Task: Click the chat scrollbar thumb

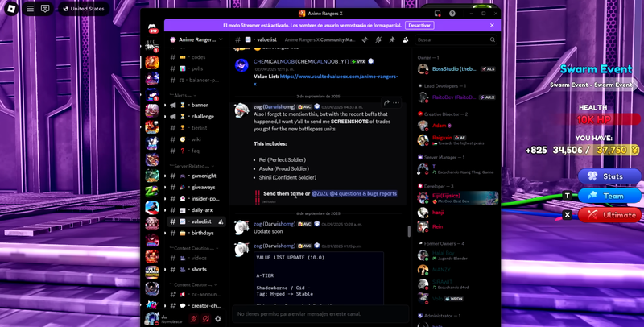Action: pos(409,231)
